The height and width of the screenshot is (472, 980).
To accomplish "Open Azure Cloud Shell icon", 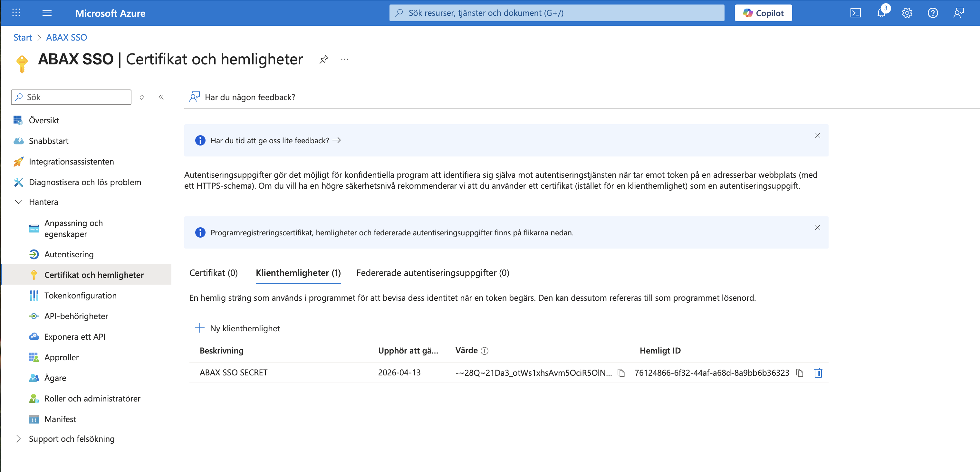I will click(855, 13).
